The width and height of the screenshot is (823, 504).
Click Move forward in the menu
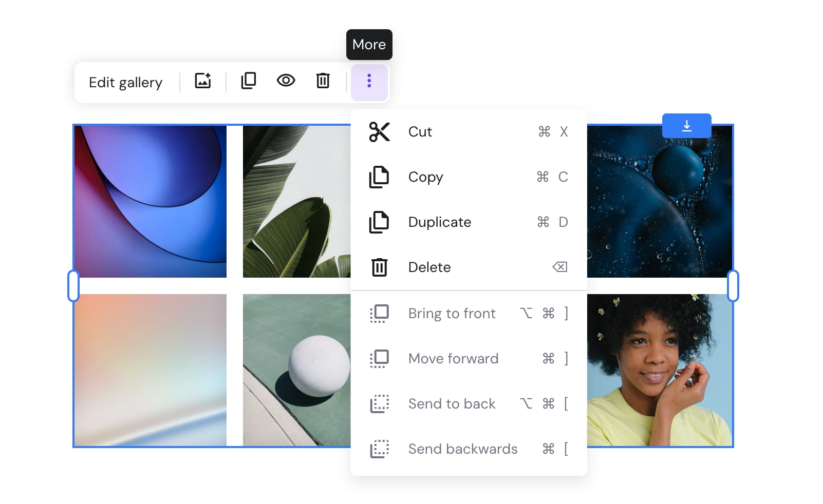coord(453,359)
